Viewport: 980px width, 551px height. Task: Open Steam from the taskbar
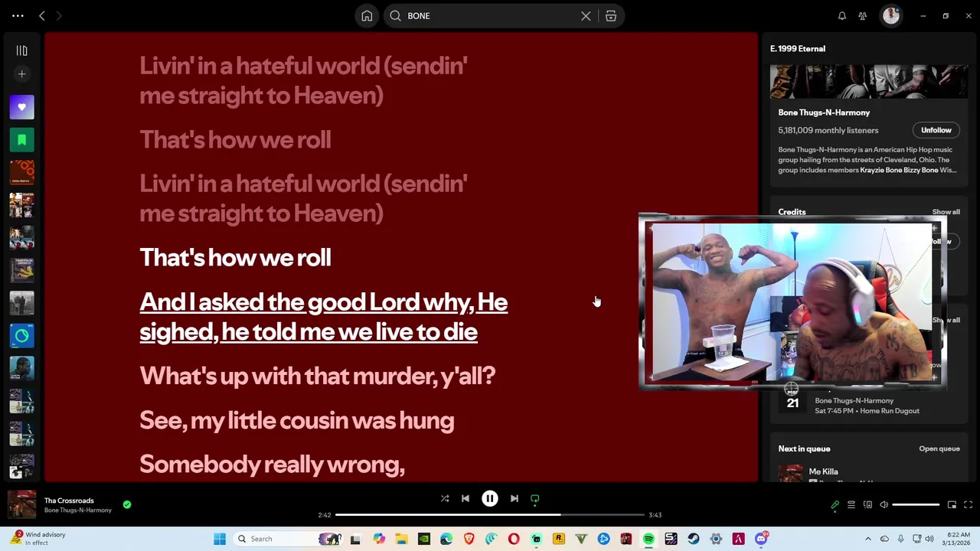pyautogui.click(x=694, y=539)
